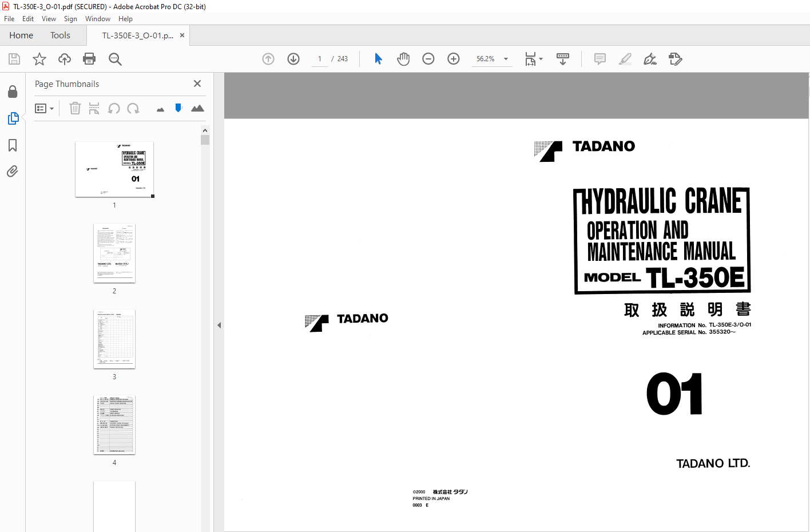Click the scrolling mode download icon
This screenshot has height=532, width=810.
(x=563, y=59)
